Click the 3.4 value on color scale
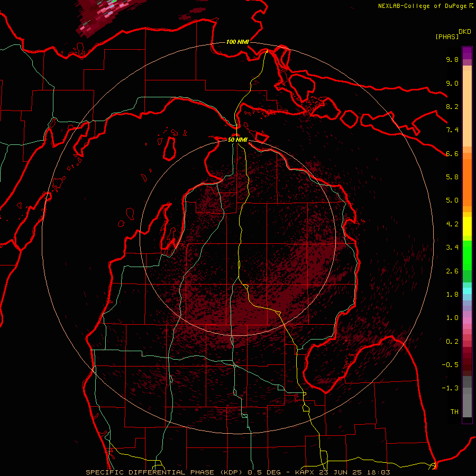The width and height of the screenshot is (476, 476). tap(452, 248)
